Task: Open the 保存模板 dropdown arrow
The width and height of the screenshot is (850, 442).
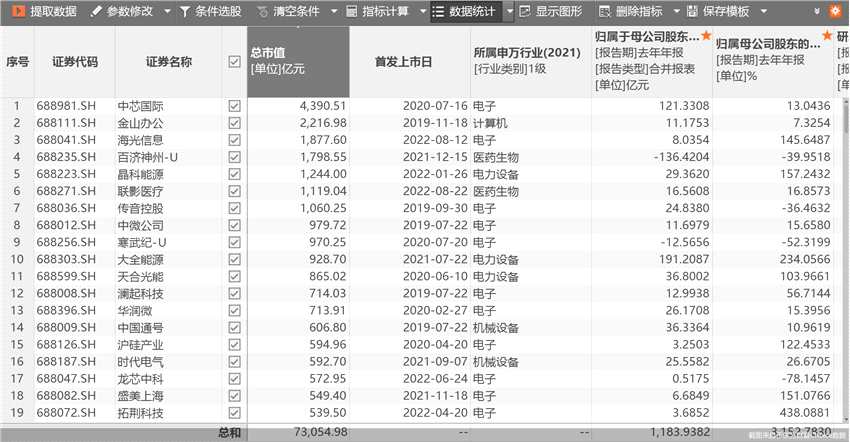Action: [764, 11]
